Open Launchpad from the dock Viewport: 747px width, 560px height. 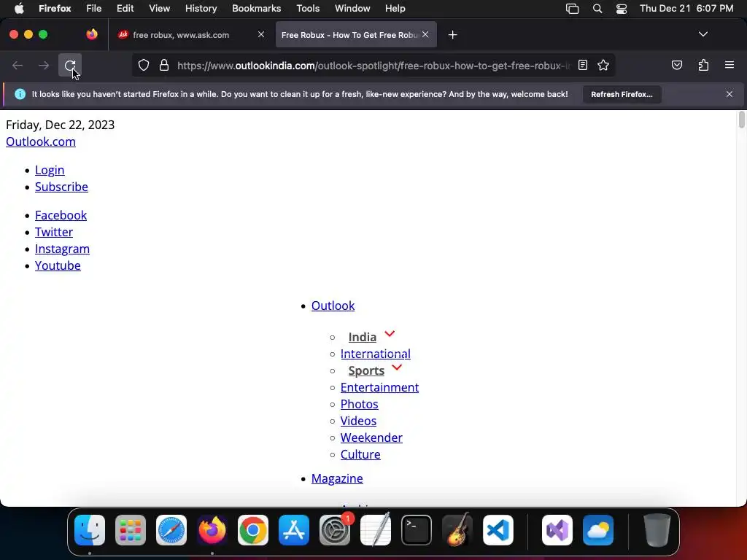(x=131, y=530)
